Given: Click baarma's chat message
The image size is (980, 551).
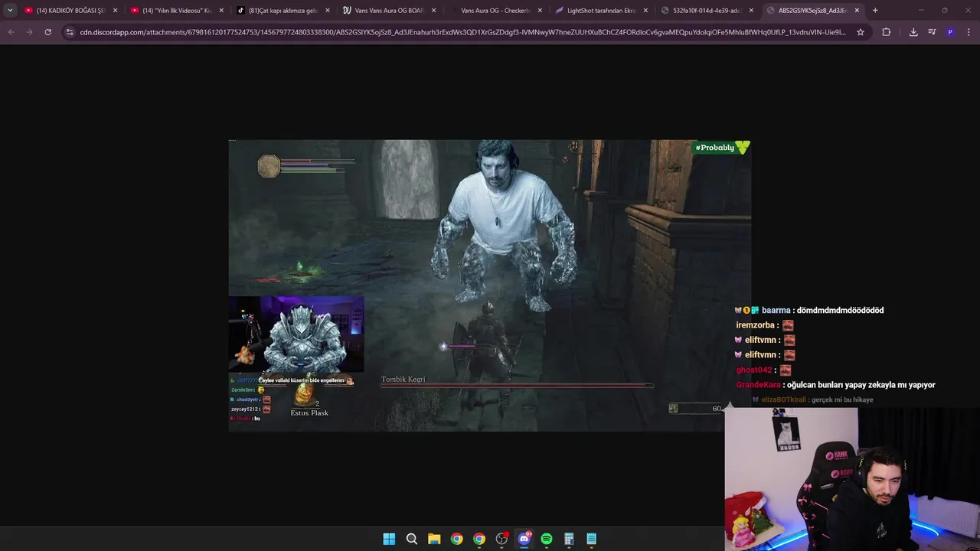Looking at the screenshot, I should click(809, 310).
